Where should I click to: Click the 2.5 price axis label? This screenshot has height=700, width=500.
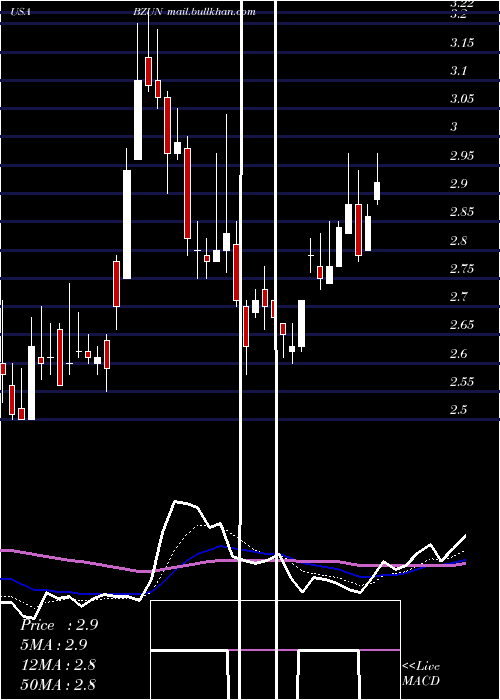(458, 411)
